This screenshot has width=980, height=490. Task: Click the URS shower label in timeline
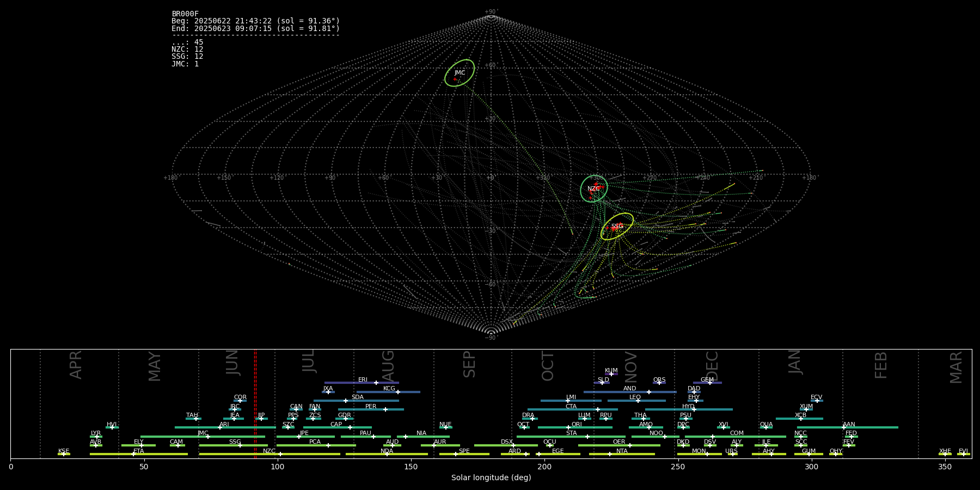(731, 451)
